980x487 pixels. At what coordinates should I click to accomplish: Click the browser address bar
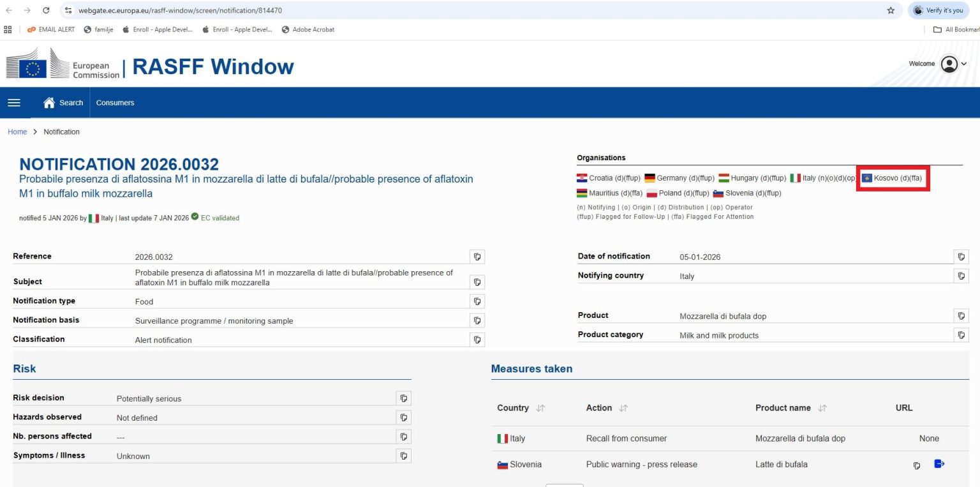447,11
